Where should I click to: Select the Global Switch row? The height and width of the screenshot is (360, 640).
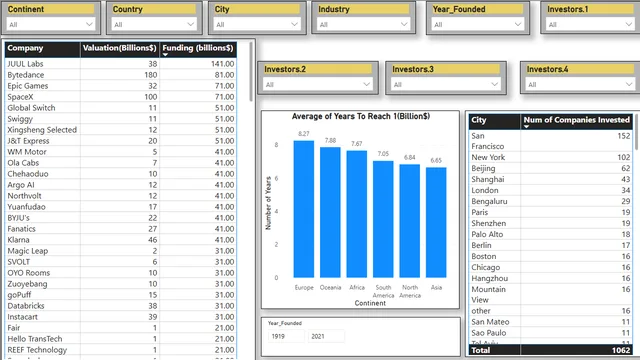click(121, 108)
